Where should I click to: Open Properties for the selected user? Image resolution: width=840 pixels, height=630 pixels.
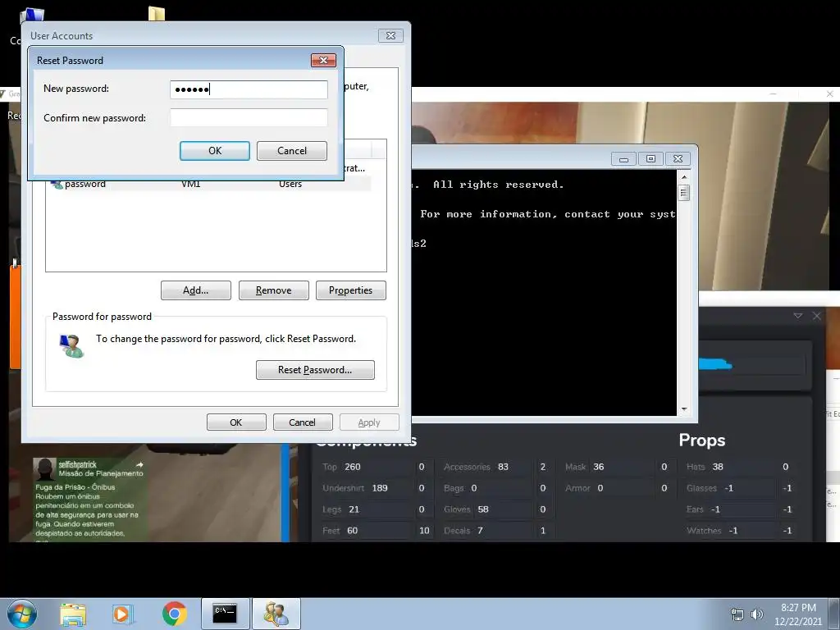tap(350, 290)
